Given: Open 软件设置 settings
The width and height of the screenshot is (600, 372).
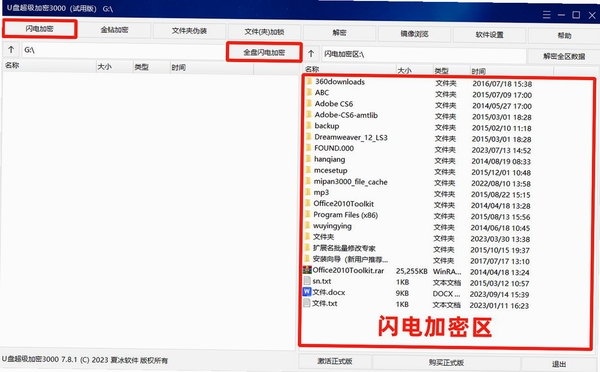Looking at the screenshot, I should (489, 35).
